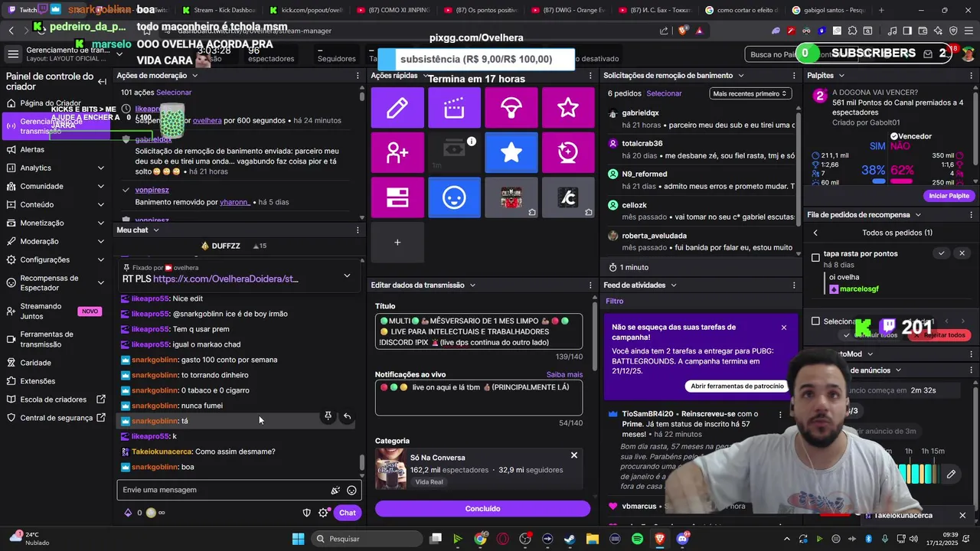This screenshot has height=551, width=980.
Task: Pin the highlighted chat message
Action: 328,416
